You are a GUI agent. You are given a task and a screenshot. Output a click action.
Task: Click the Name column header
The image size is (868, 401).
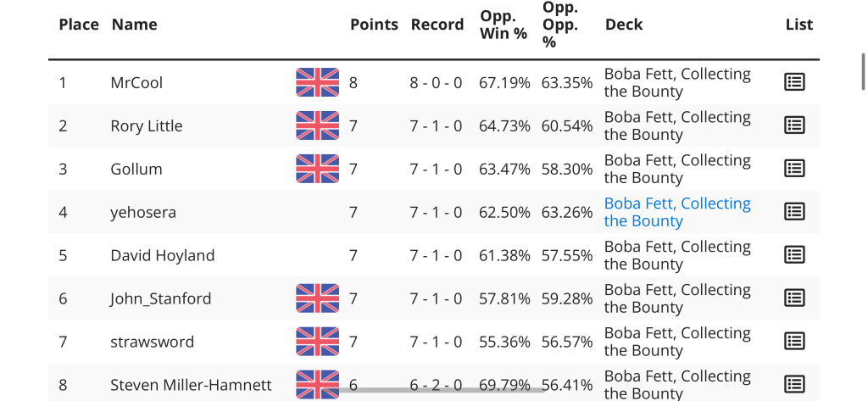[x=134, y=25]
